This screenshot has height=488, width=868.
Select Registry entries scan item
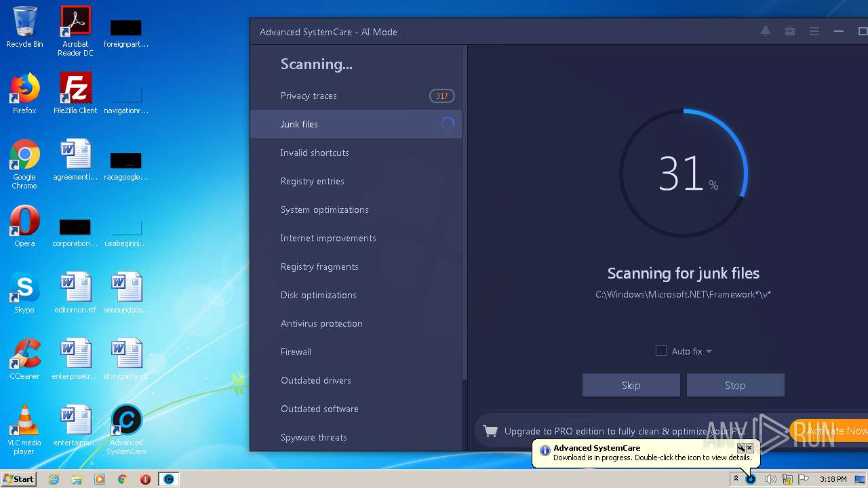coord(356,181)
